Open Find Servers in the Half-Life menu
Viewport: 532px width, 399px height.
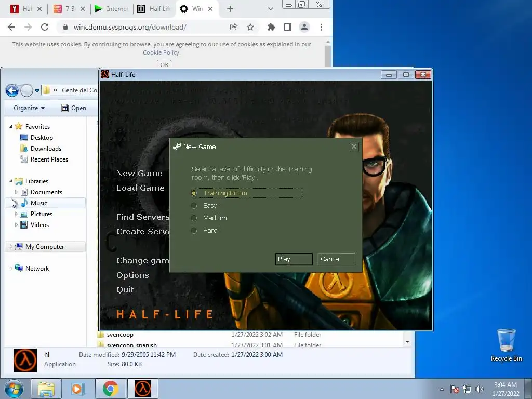142,217
